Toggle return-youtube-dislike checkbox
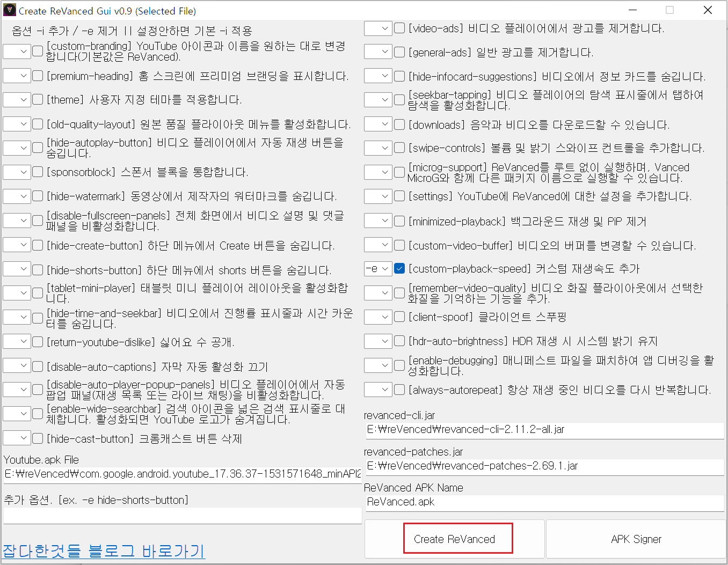The height and width of the screenshot is (565, 728). pos(38,342)
